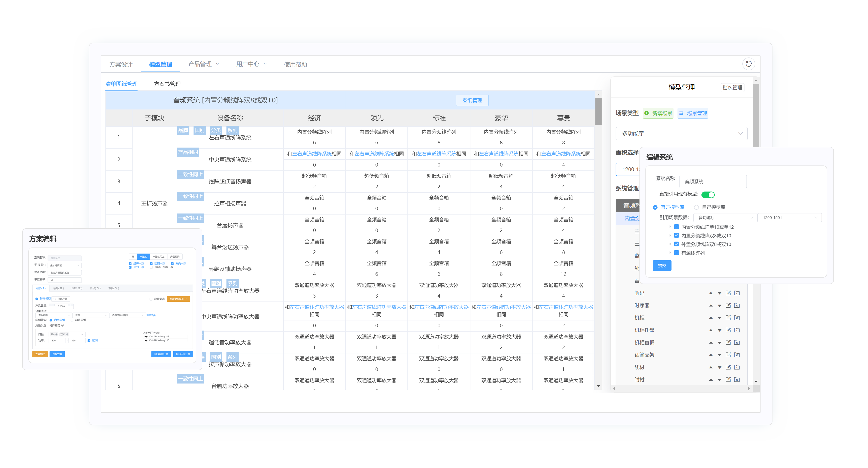Delete the 机柜盲板 entry

pyautogui.click(x=737, y=342)
